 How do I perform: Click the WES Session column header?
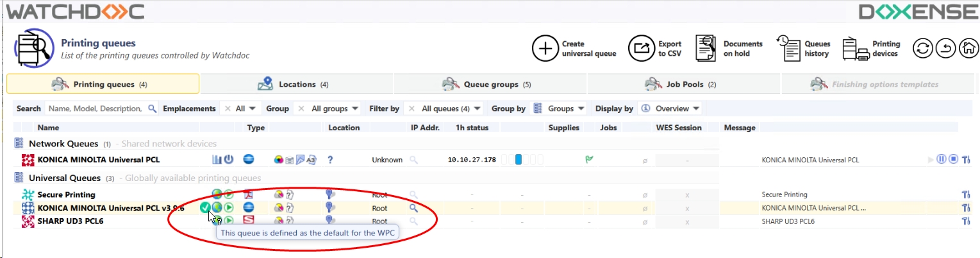679,128
